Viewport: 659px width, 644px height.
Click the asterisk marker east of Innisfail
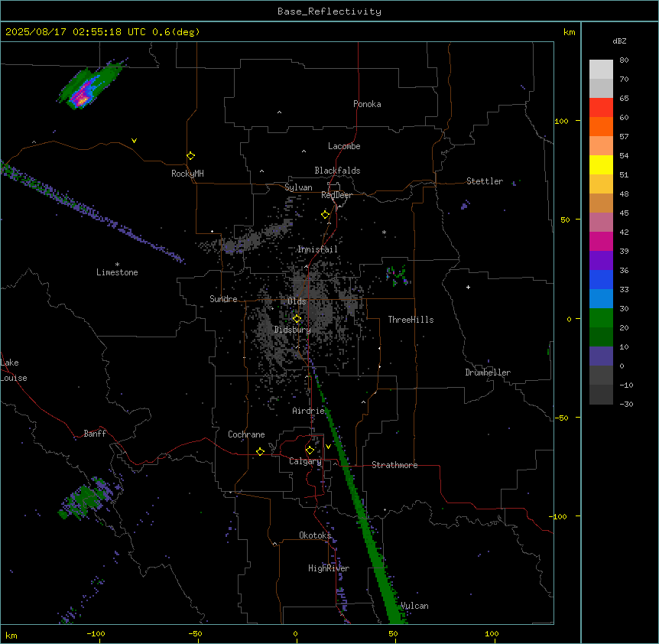click(384, 232)
